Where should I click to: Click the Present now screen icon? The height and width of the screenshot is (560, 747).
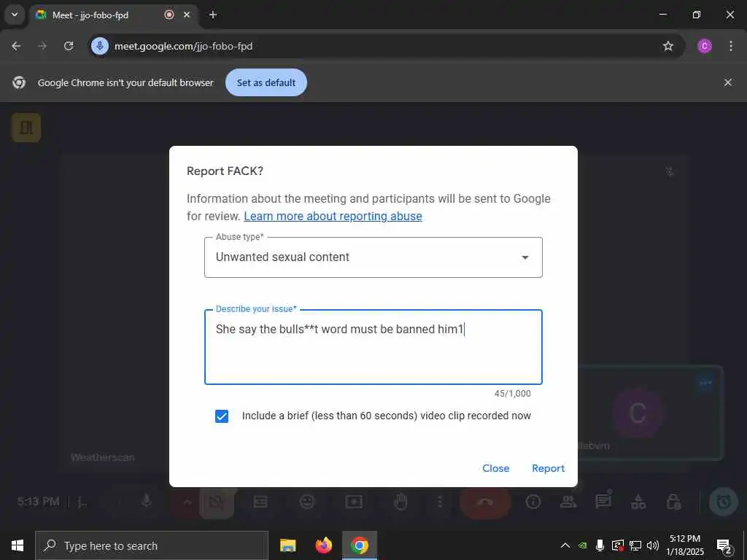[354, 502]
